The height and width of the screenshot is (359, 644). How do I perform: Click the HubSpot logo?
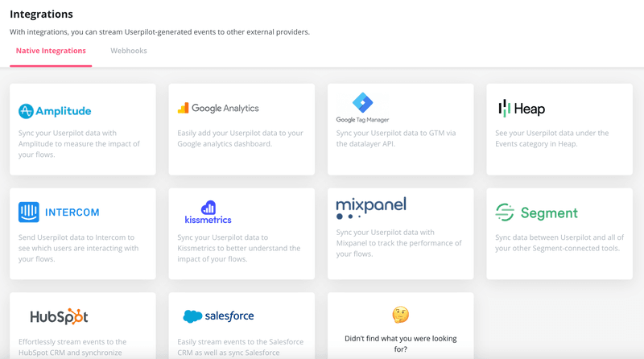tap(59, 316)
